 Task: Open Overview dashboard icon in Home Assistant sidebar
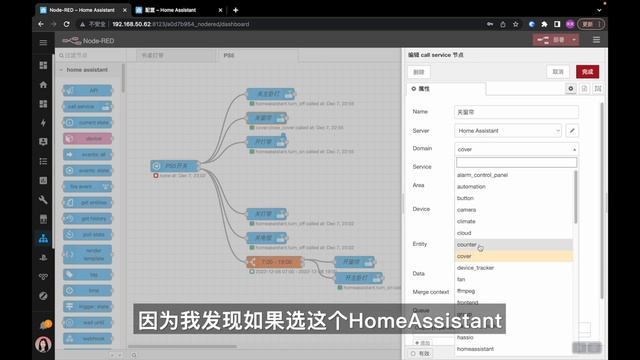point(43,65)
